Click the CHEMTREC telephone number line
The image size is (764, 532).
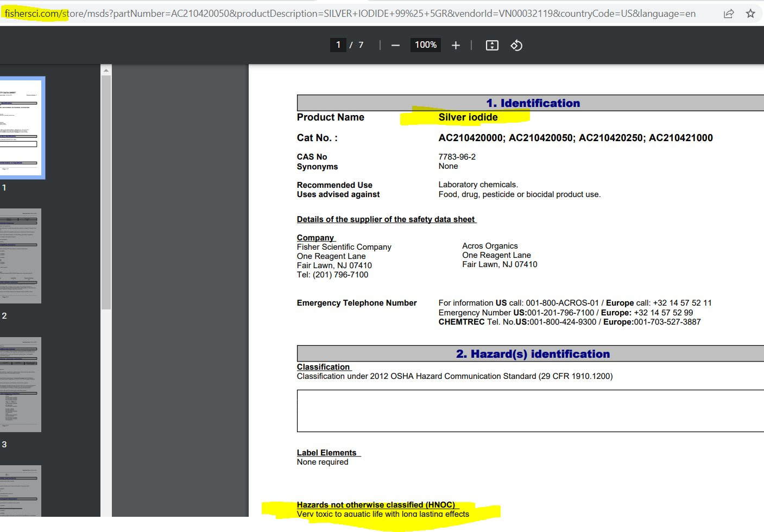(570, 322)
